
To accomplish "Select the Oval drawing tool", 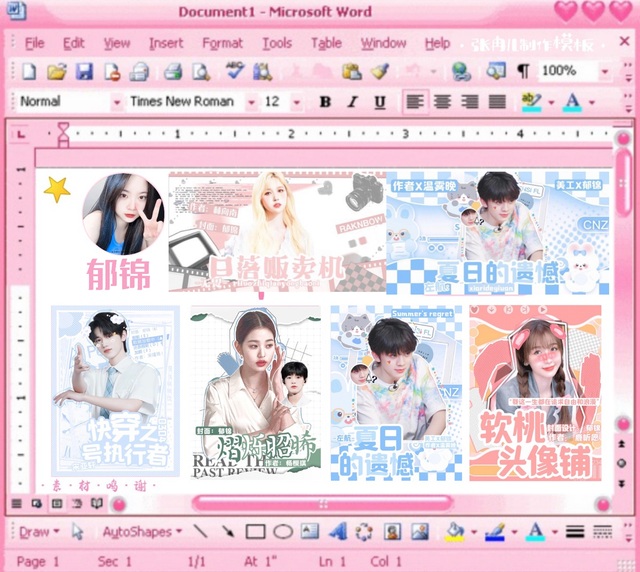I will click(x=283, y=532).
